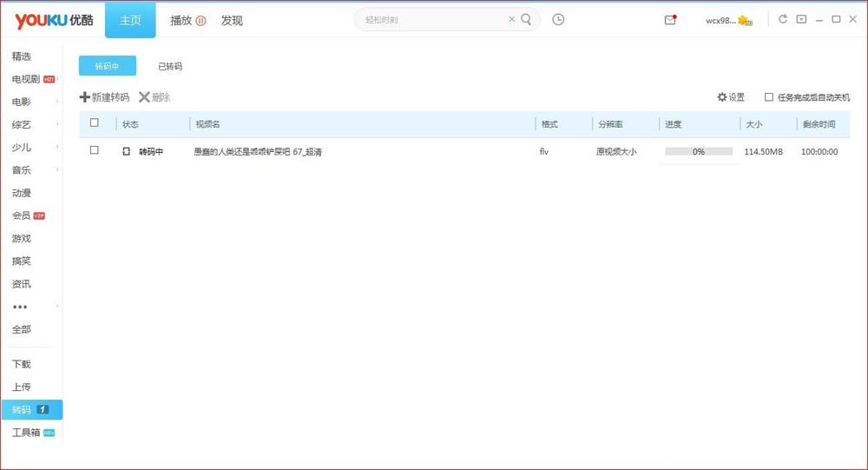This screenshot has height=470, width=868.
Task: Open the watch history clock icon
Action: point(558,20)
